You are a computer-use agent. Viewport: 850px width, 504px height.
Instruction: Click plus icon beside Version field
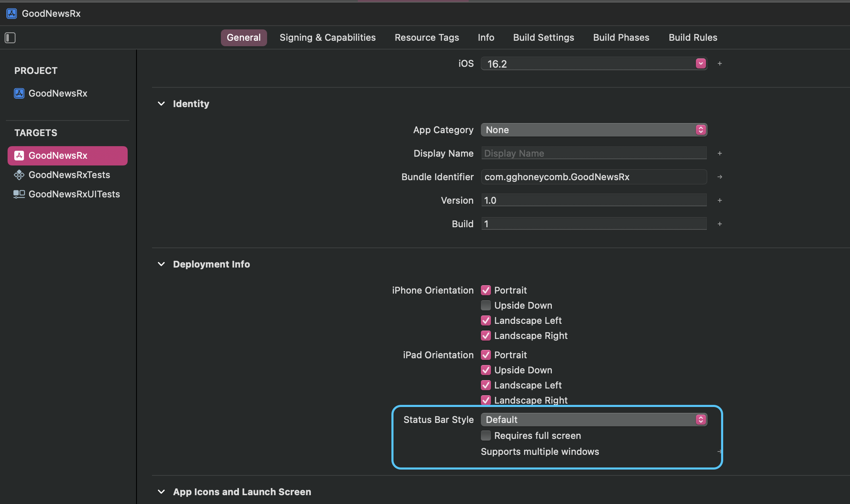tap(719, 200)
